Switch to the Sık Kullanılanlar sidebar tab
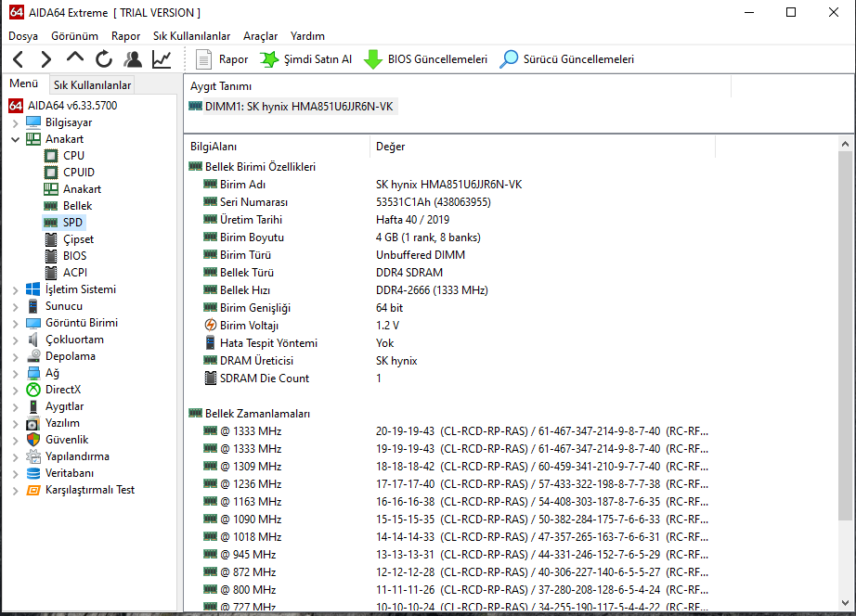856x616 pixels. point(92,85)
